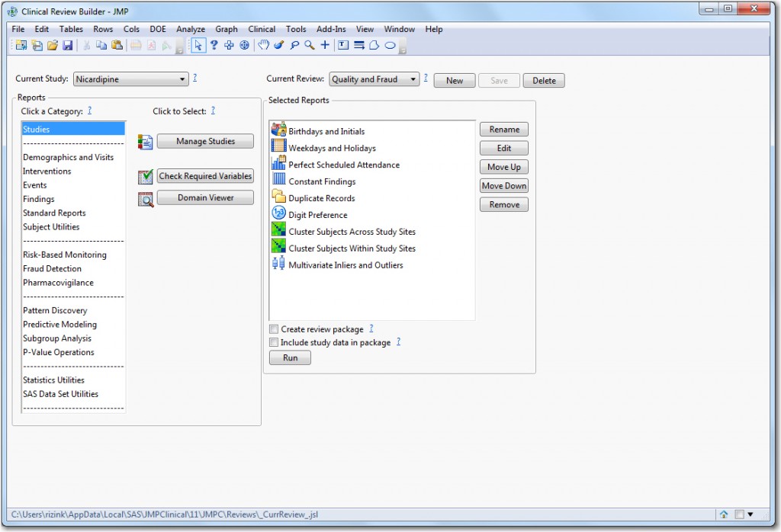This screenshot has height=532, width=781.
Task: Select the Magnifier zoom tool
Action: [x=310, y=45]
